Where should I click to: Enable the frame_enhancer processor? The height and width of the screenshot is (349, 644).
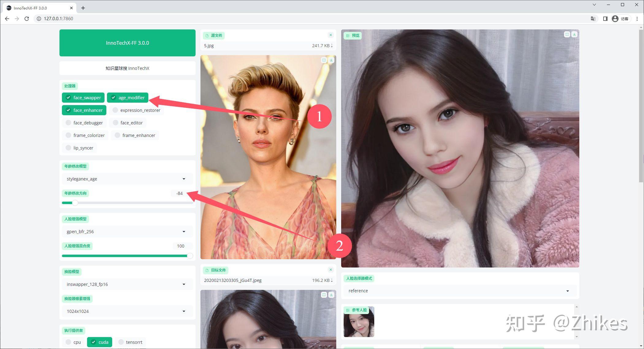click(135, 135)
